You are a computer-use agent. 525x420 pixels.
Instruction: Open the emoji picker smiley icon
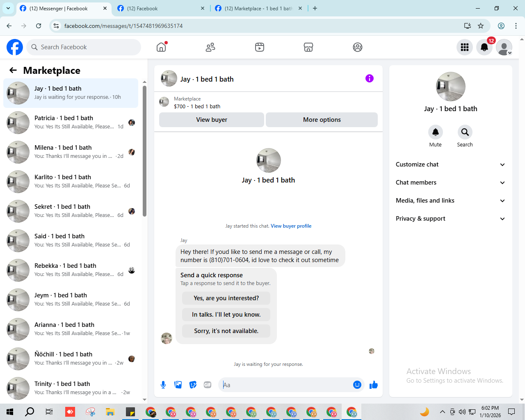[x=357, y=385]
